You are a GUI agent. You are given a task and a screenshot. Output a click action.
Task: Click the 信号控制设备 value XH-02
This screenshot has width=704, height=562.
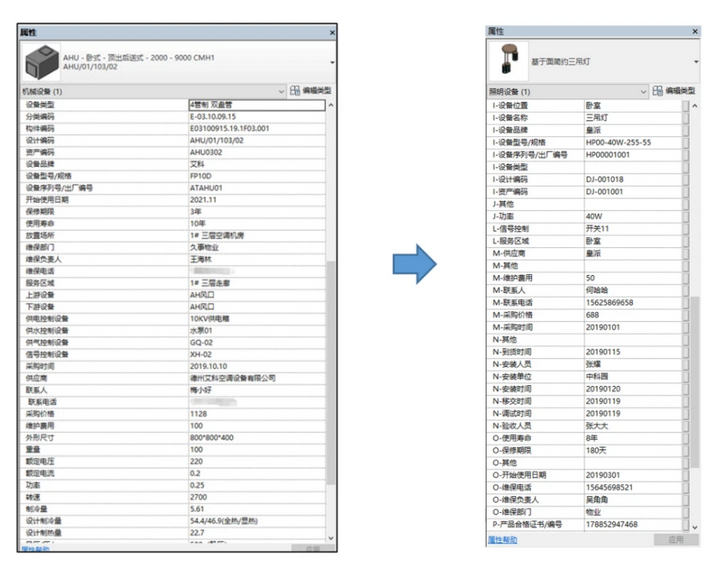tap(201, 355)
